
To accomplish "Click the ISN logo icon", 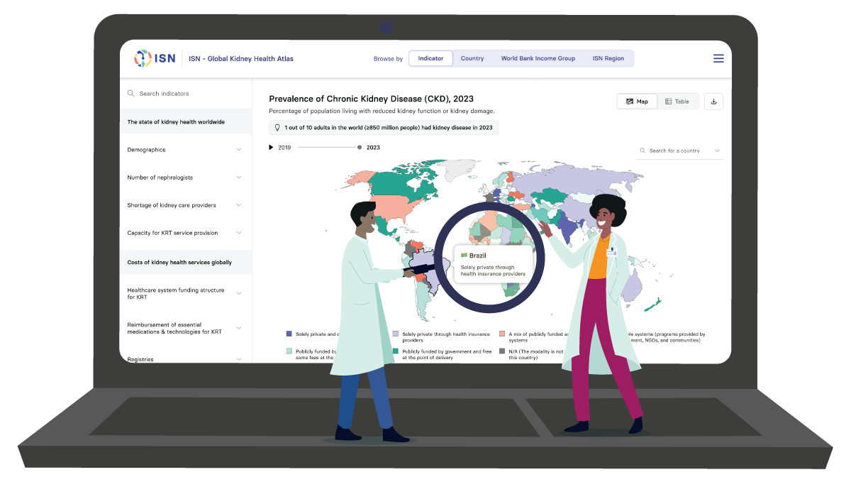I will tap(143, 59).
